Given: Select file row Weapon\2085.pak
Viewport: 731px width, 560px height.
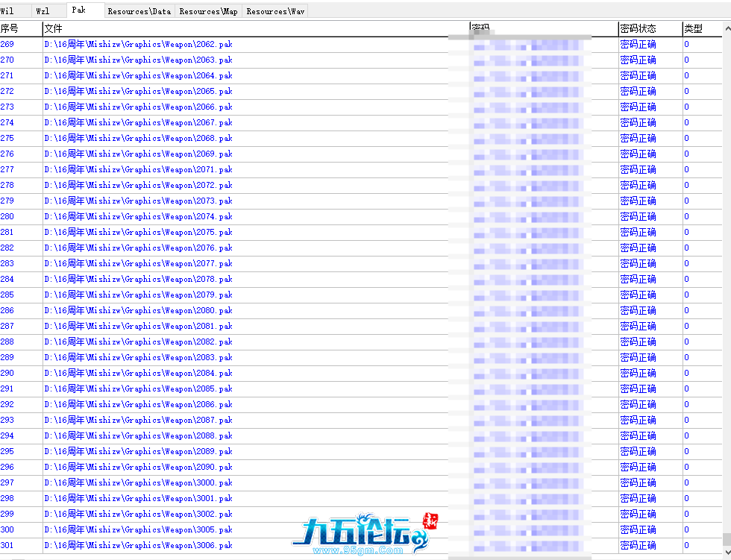Looking at the screenshot, I should pos(361,388).
